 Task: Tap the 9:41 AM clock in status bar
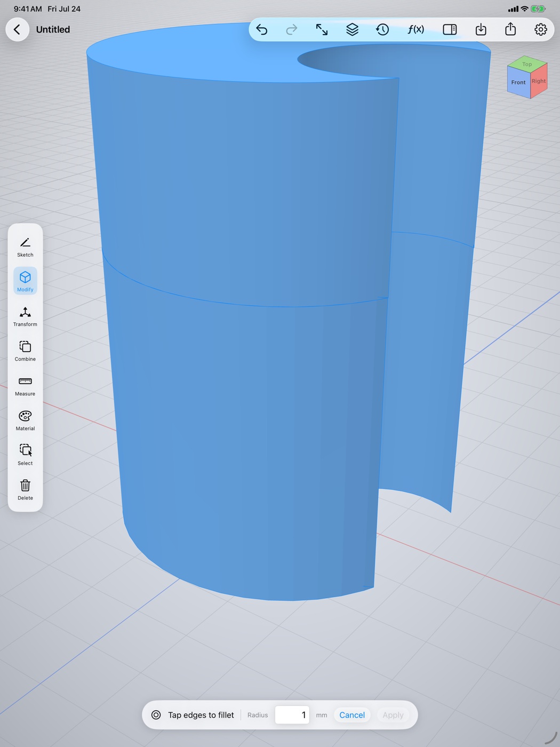[x=28, y=9]
